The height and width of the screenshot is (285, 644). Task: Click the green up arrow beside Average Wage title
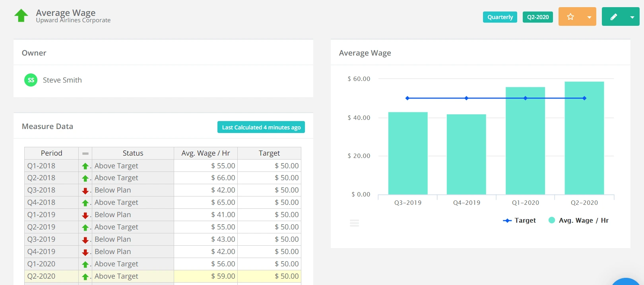pos(21,16)
